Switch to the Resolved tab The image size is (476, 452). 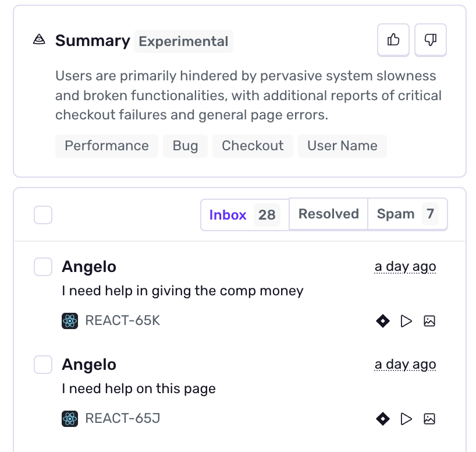click(x=328, y=214)
